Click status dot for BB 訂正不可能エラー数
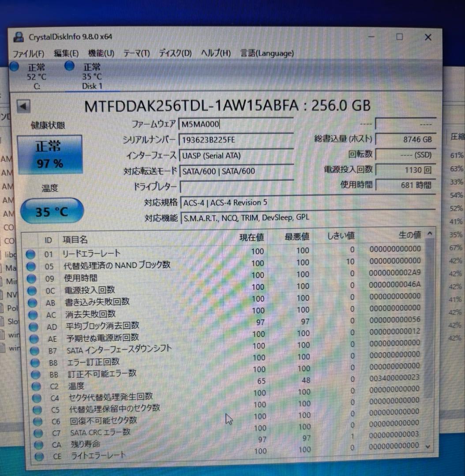 36,374
